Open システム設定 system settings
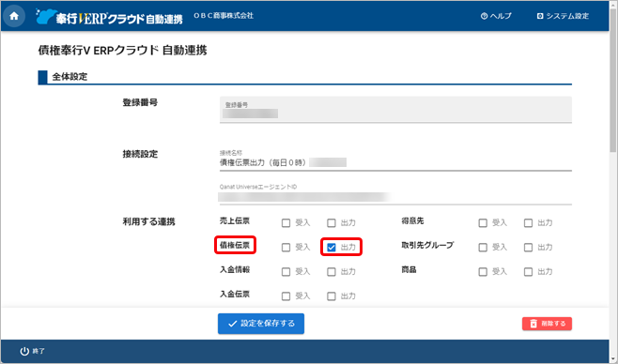The image size is (618, 364). [x=563, y=16]
